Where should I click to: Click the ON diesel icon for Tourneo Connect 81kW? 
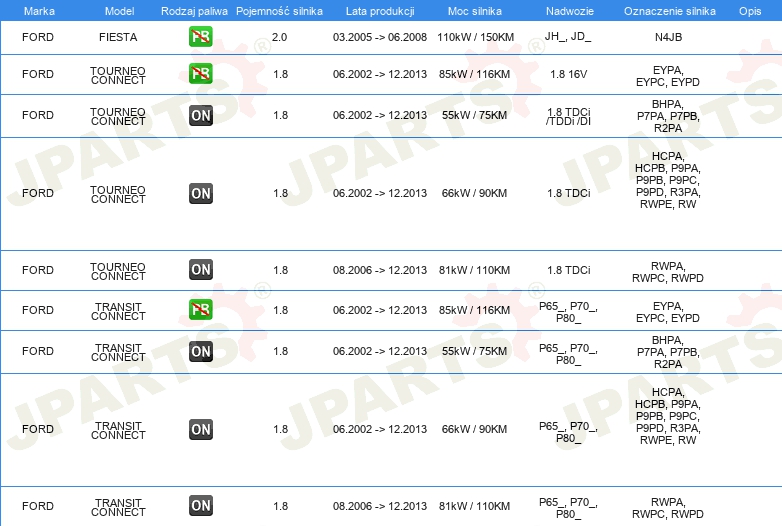(x=200, y=270)
